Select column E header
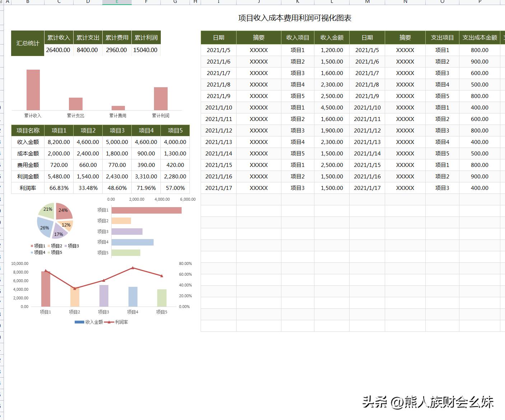 117,1
